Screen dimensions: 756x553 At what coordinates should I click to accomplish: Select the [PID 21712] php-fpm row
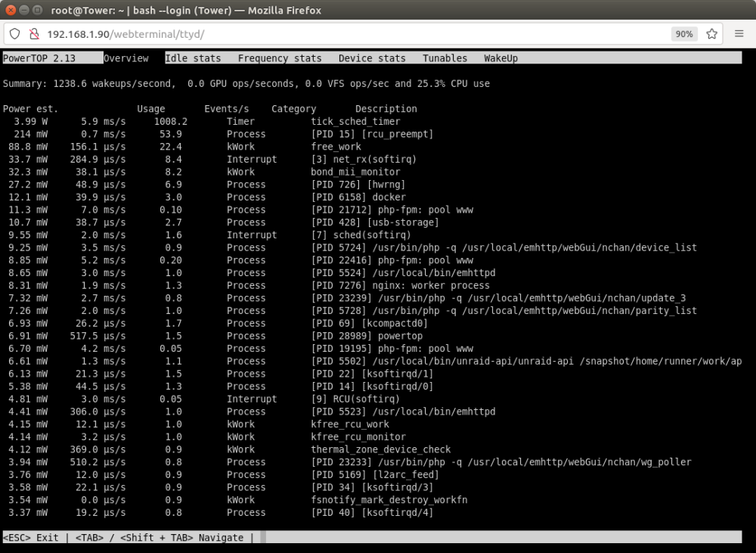coord(241,210)
